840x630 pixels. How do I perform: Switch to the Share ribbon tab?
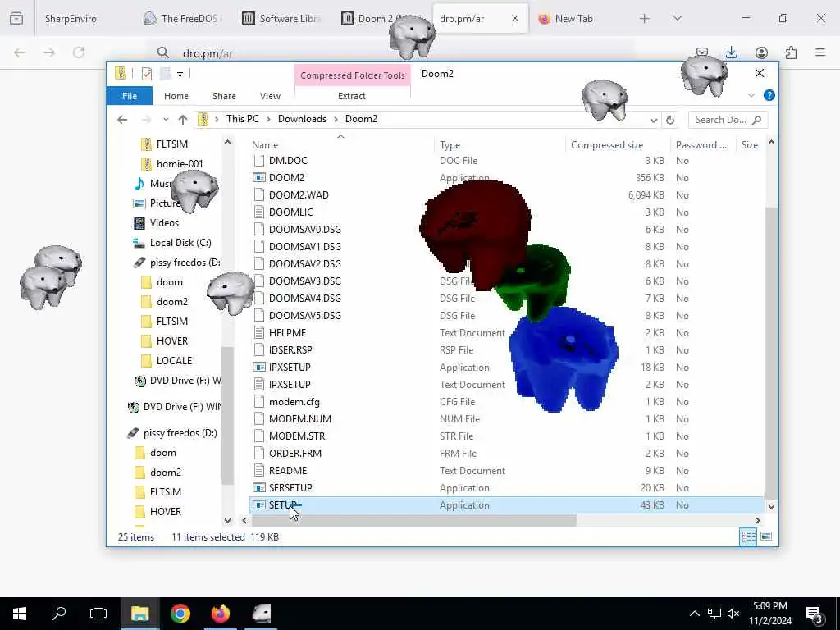[x=224, y=96]
